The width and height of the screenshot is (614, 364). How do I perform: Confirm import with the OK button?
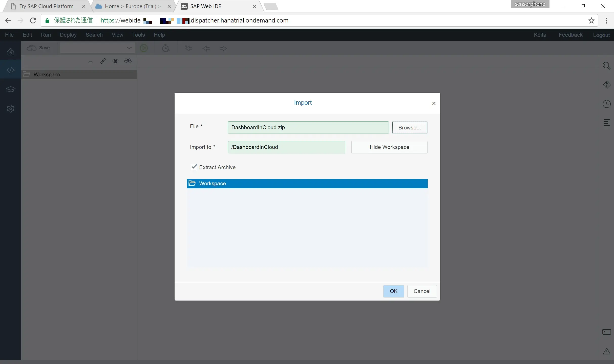tap(393, 291)
